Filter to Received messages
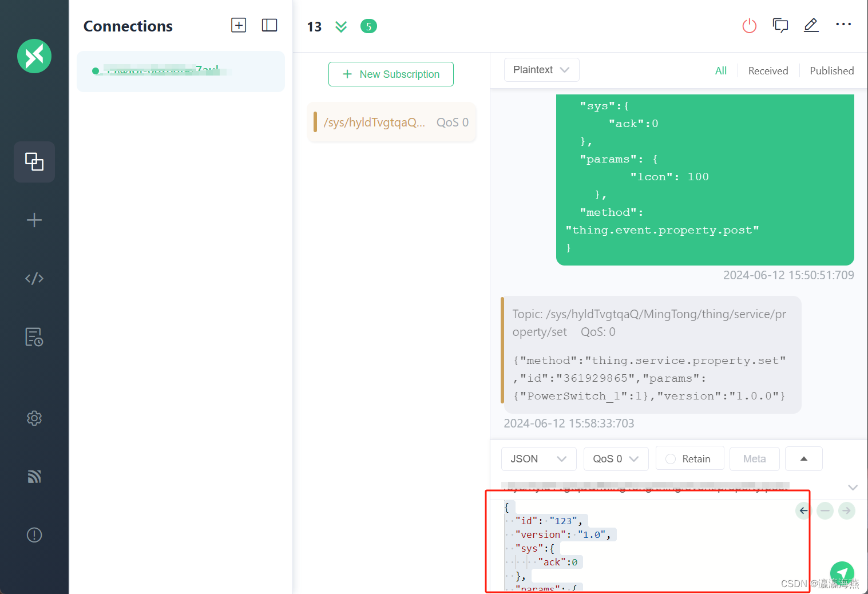The image size is (868, 594). [768, 71]
